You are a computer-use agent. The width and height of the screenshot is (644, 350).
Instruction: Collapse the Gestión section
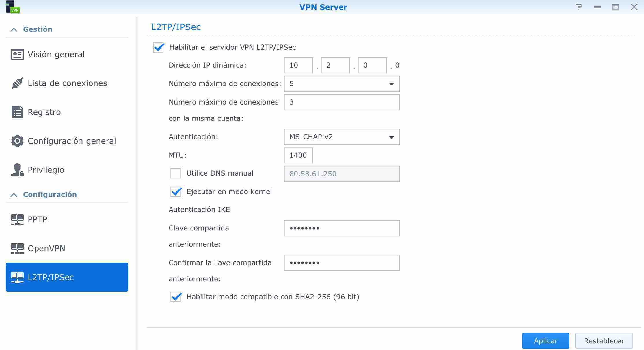14,29
